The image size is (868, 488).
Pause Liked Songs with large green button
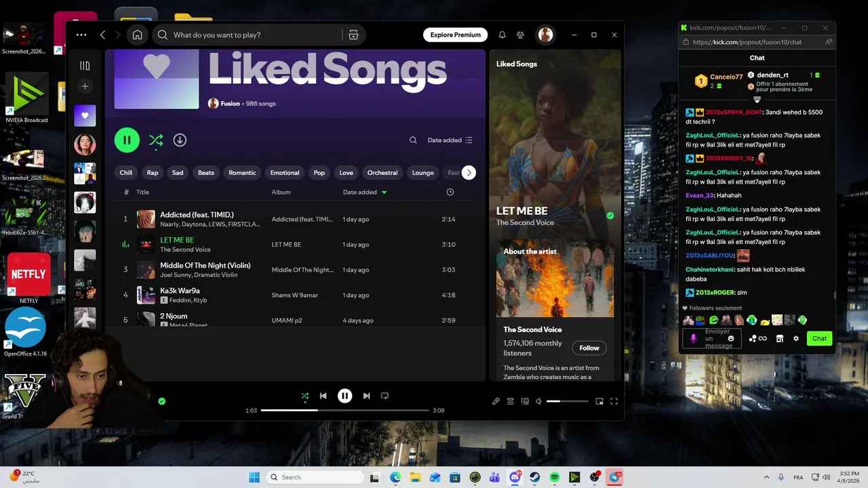127,140
